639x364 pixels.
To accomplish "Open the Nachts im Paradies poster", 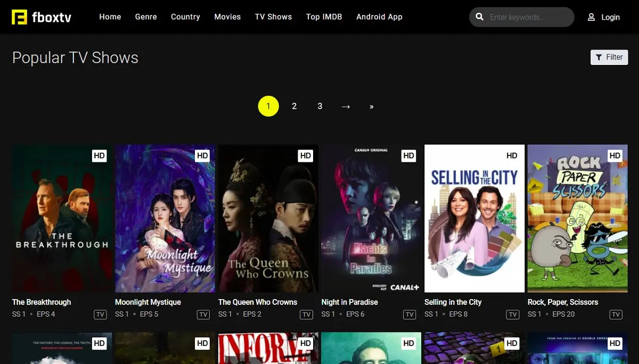I will 371,218.
